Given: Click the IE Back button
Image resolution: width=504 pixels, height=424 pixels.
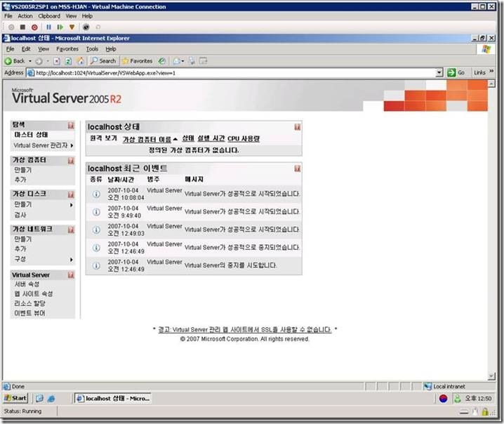Looking at the screenshot, I should point(15,61).
